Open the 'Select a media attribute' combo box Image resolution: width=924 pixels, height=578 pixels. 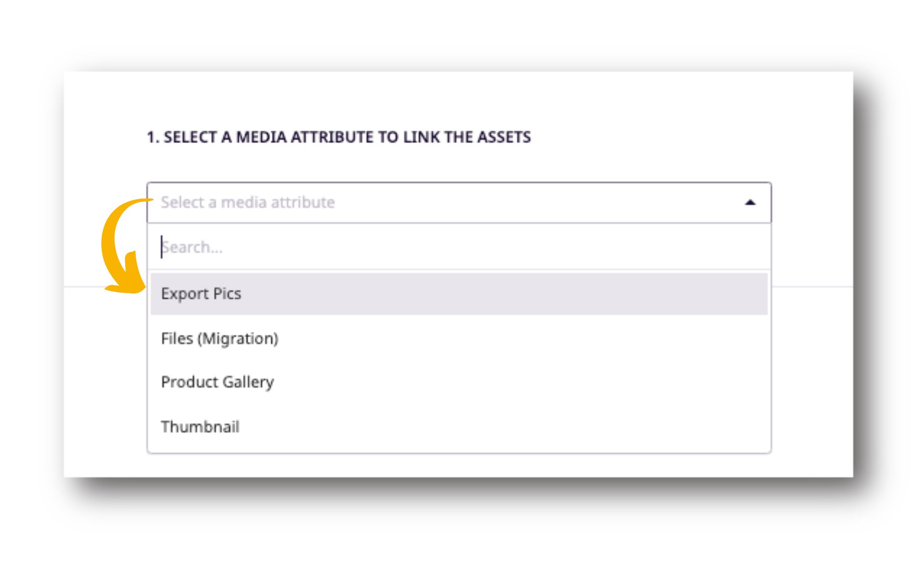click(458, 203)
